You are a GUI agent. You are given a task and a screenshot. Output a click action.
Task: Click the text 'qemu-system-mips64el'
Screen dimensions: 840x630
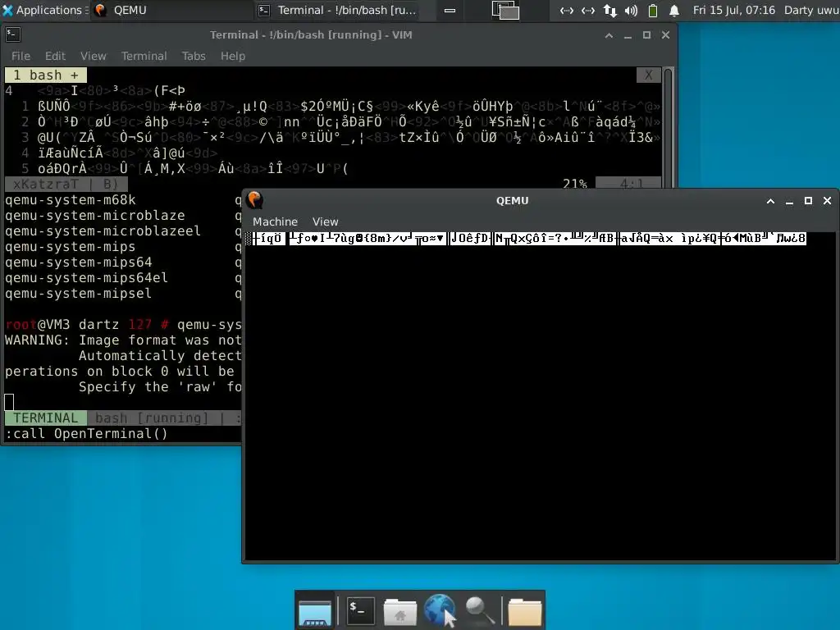(x=86, y=277)
